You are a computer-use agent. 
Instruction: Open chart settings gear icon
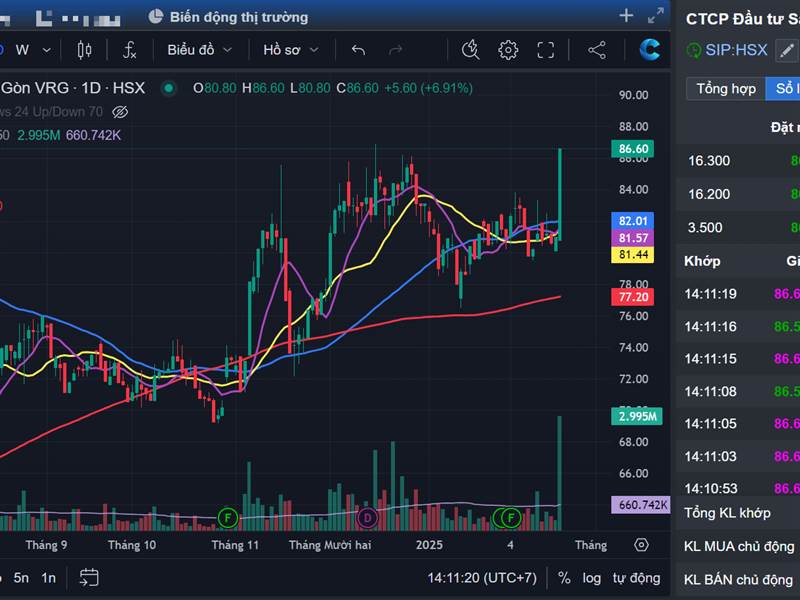click(508, 50)
